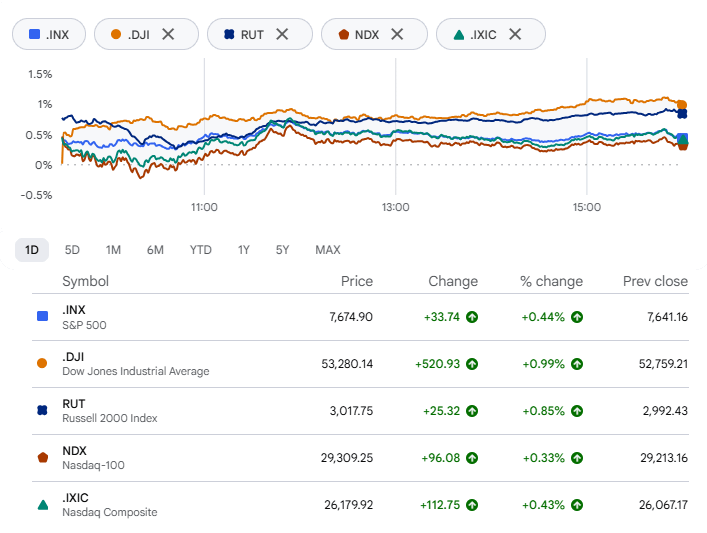Viewport: 707px width, 533px height.
Task: Click the up arrow next to +0.99%
Action: (x=577, y=364)
